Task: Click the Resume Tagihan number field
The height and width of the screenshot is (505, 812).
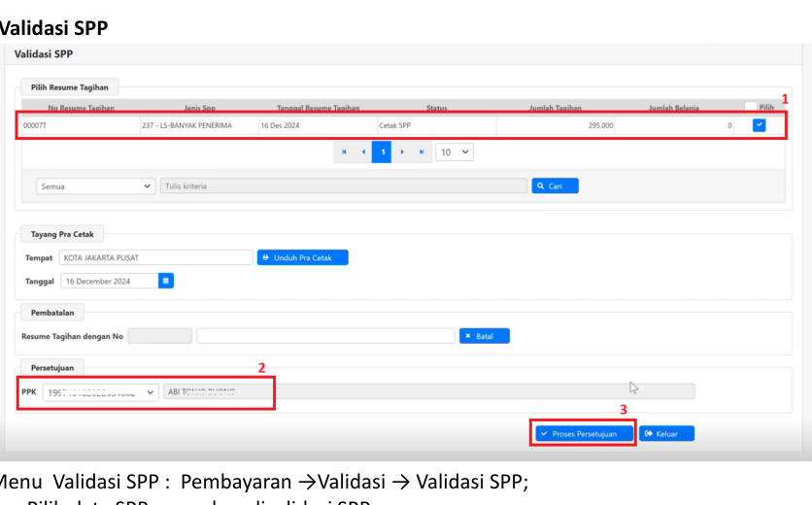Action: pyautogui.click(x=160, y=336)
